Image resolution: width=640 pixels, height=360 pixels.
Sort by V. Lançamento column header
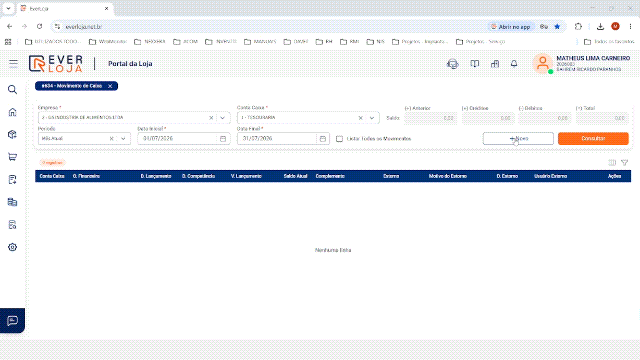click(x=246, y=176)
